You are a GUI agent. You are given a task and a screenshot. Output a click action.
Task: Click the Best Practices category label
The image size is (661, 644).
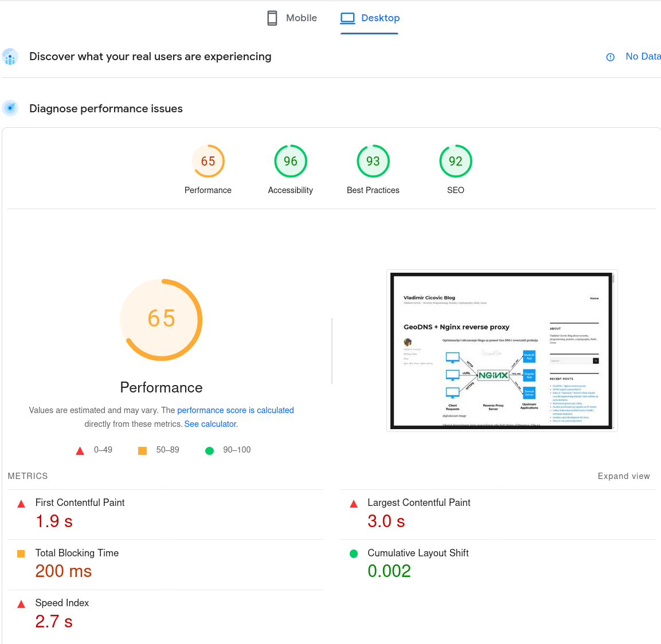click(373, 190)
